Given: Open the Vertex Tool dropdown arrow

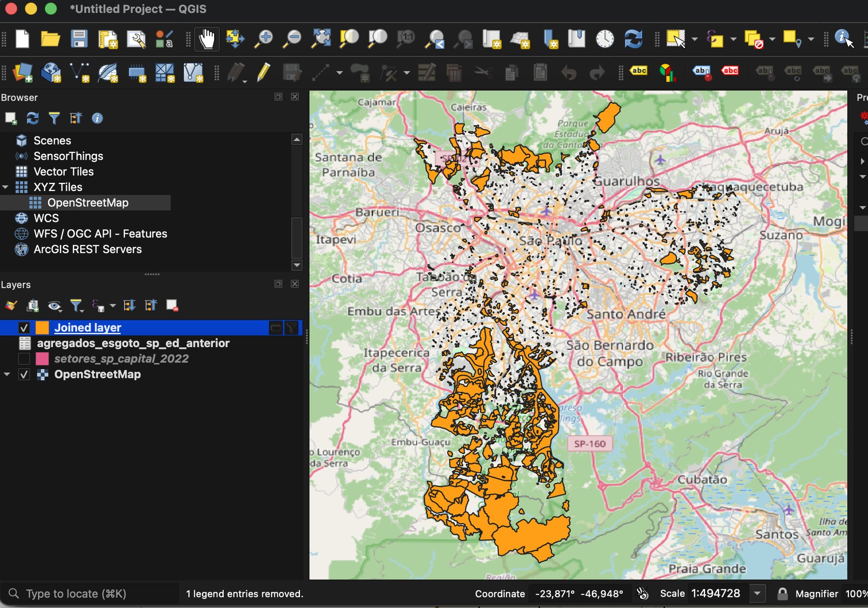Looking at the screenshot, I should point(407,73).
